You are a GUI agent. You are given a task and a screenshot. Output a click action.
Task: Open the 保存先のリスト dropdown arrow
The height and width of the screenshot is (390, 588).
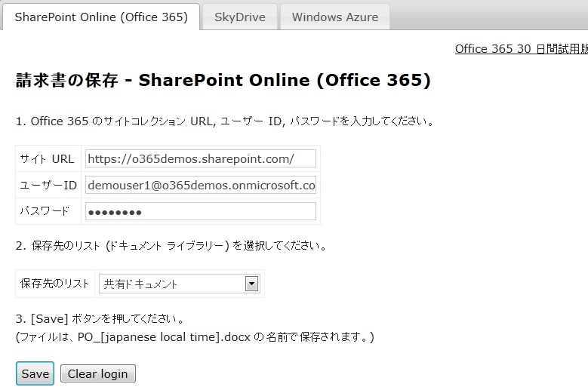click(x=251, y=284)
